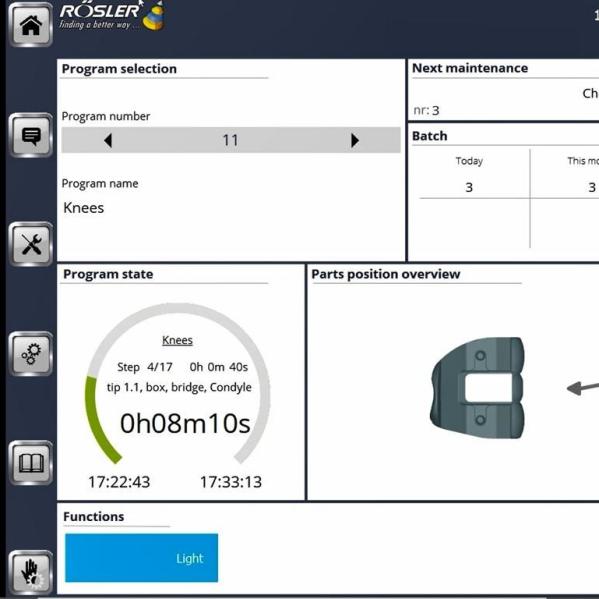Open the home screen icon
Screen dimensions: 599x599
coord(31,25)
